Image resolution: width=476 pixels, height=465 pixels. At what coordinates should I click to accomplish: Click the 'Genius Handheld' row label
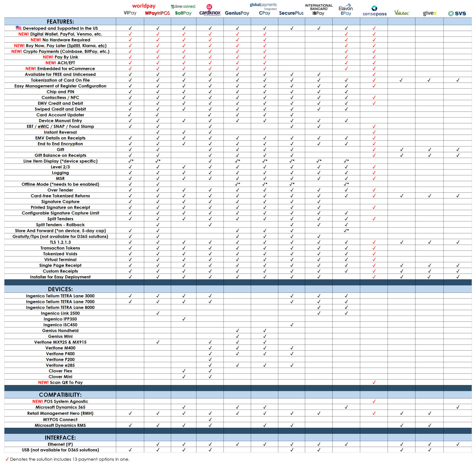(x=60, y=331)
